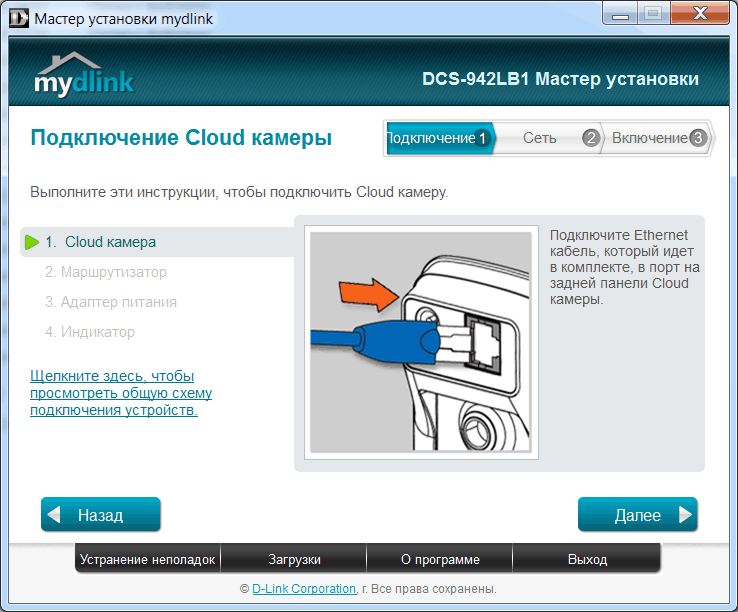Open the Загрузки section
Image resolution: width=738 pixels, height=612 pixels.
pos(294,559)
